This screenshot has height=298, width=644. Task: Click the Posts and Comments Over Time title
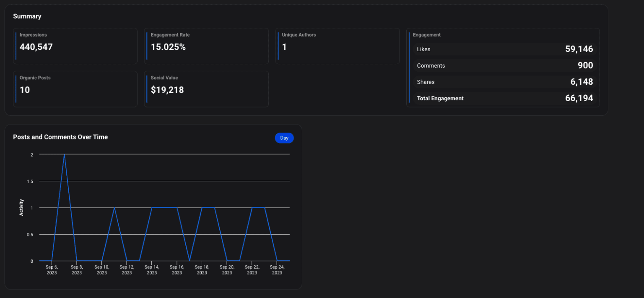pyautogui.click(x=60, y=137)
